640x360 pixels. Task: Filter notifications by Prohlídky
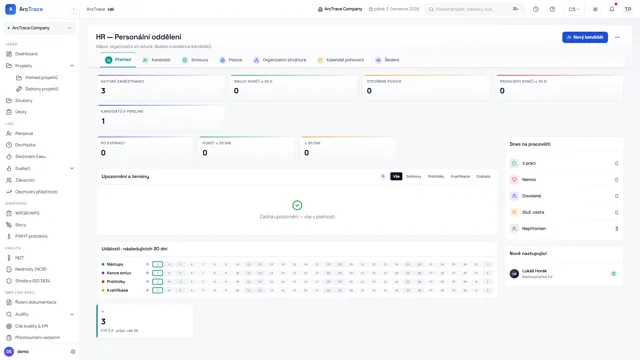tap(436, 176)
